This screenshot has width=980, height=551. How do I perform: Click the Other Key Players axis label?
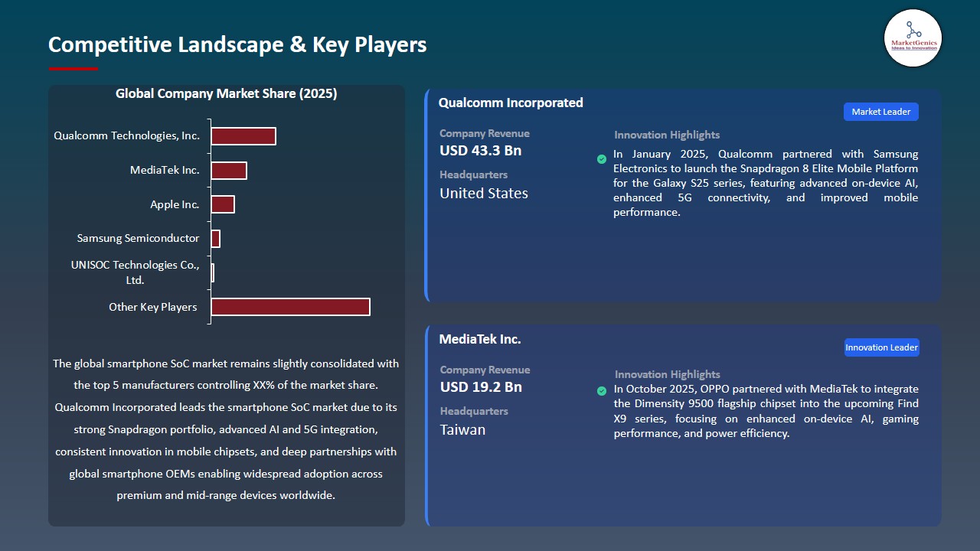point(153,307)
